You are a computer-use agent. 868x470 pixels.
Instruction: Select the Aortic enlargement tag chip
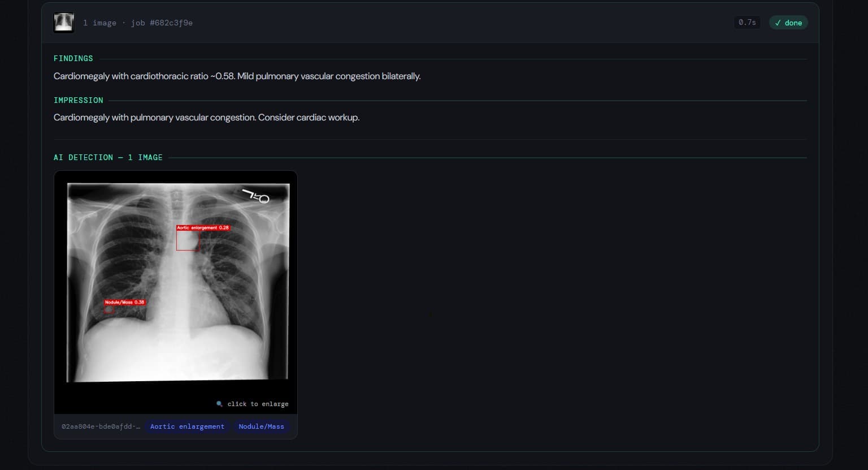pyautogui.click(x=187, y=426)
